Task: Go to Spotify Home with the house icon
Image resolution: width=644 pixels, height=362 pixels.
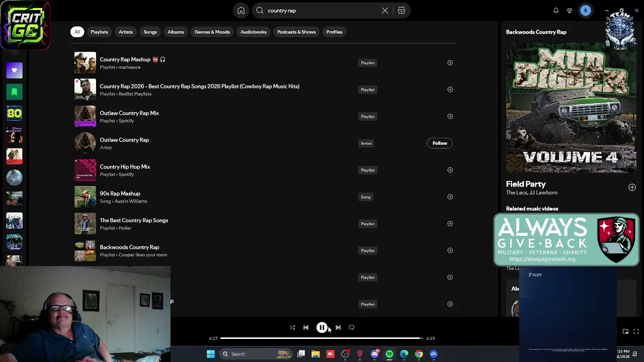Action: coord(241,11)
